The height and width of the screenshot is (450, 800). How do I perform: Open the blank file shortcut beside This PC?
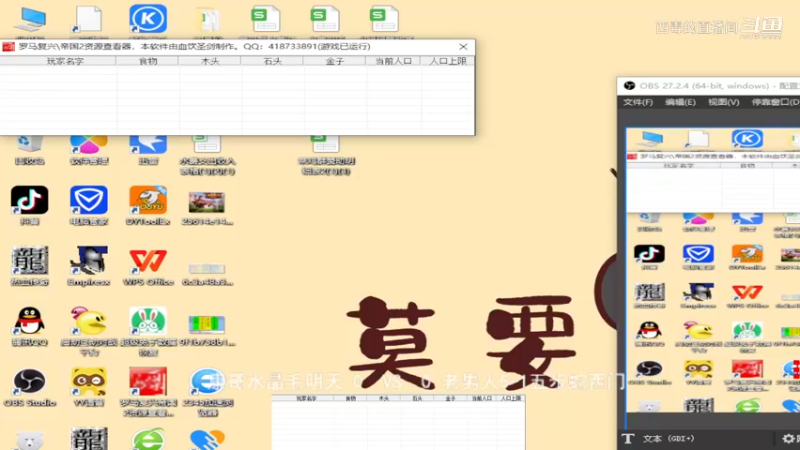click(89, 19)
